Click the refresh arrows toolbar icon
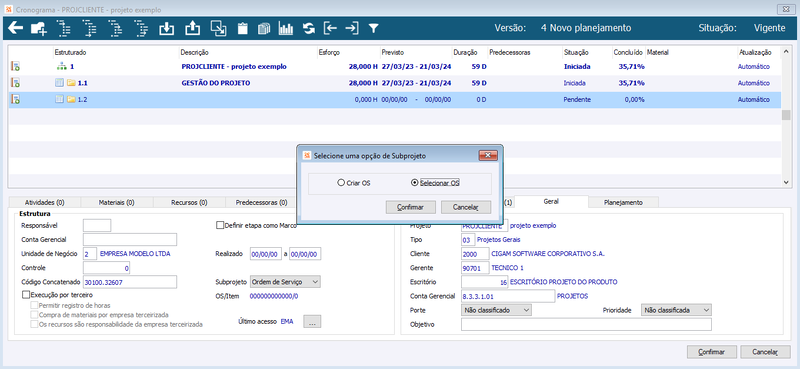The height and width of the screenshot is (369, 800). tap(309, 29)
